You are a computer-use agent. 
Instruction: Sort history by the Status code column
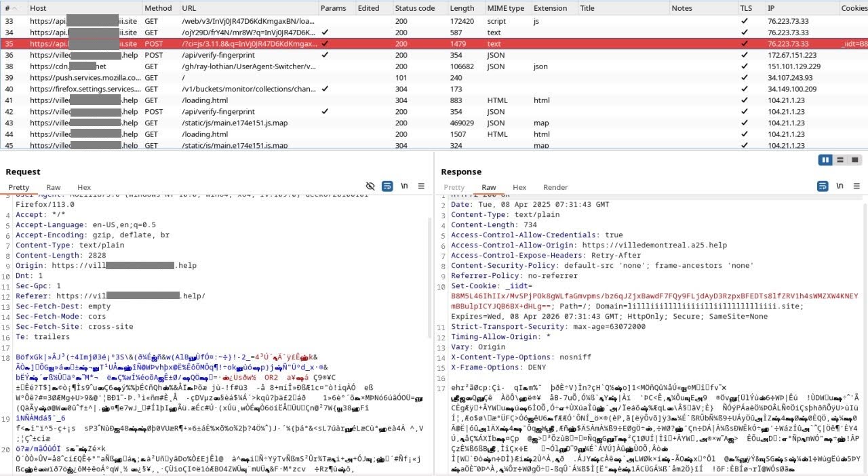[x=415, y=7]
